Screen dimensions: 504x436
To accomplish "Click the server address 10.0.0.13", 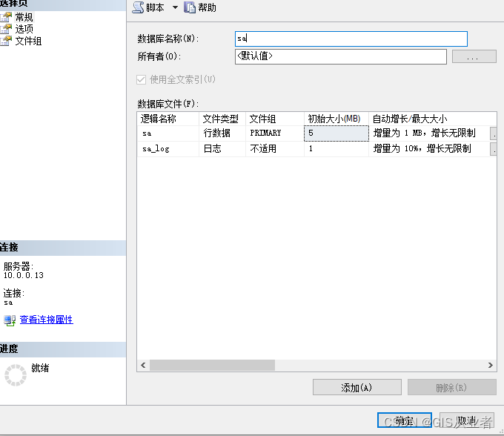I will [24, 275].
